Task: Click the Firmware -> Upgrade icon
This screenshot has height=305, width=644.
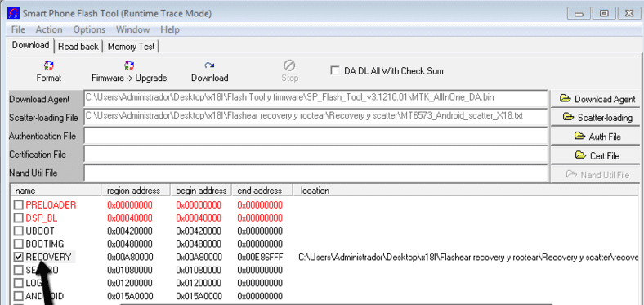Action: click(129, 65)
